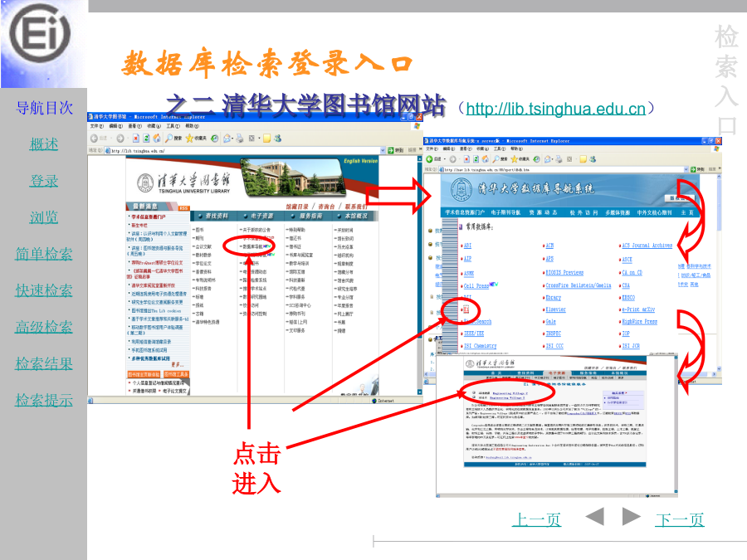Image resolution: width=747 pixels, height=560 pixels.
Task: Click Messenger icon in the library browser toolbar
Action: (278, 138)
